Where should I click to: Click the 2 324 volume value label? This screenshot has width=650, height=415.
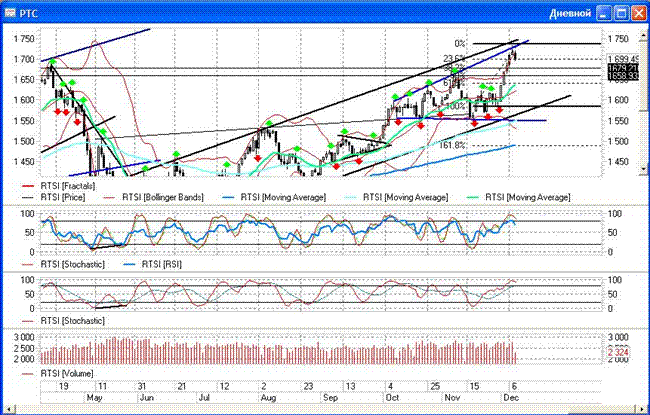coord(618,352)
